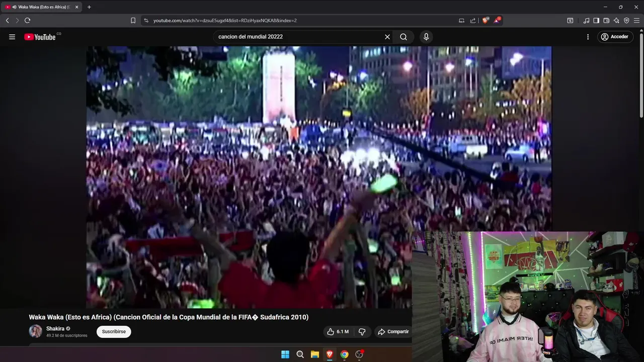
Task: Click the 49.2 M de suscriptores text
Action: pos(66,335)
